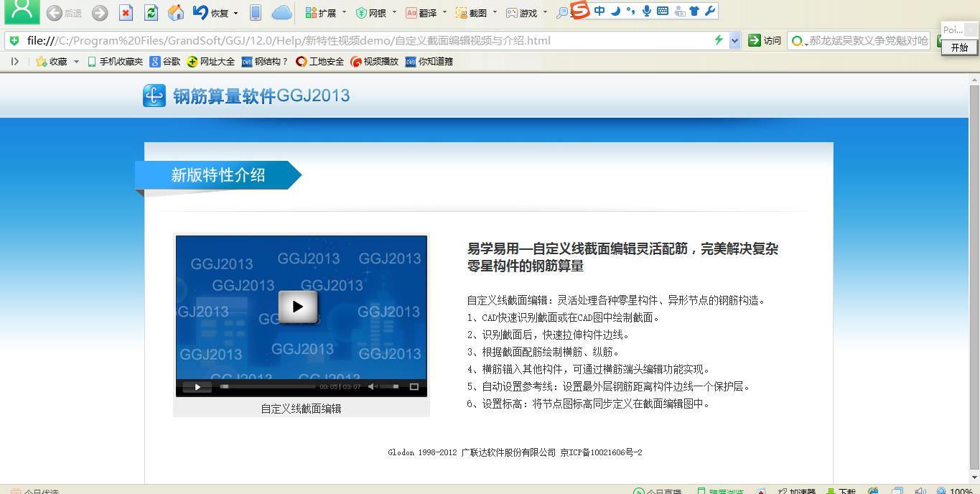Toggle the moon half-width mode icon
Viewport: 980px width, 494px height.
click(x=615, y=11)
